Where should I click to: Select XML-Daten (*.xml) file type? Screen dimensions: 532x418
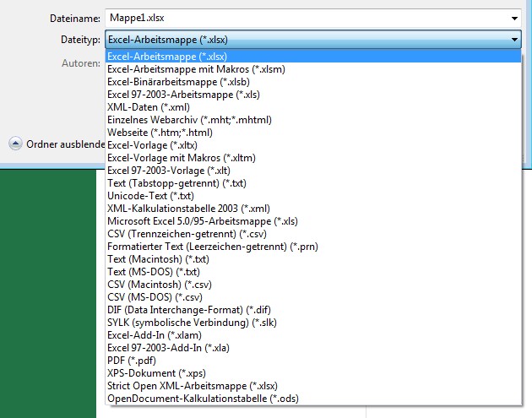coord(313,107)
